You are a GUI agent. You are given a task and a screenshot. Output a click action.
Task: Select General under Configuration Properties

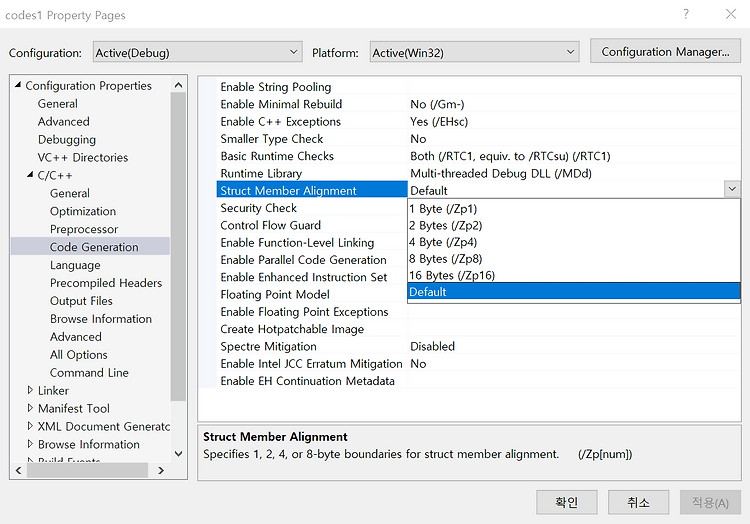click(57, 103)
